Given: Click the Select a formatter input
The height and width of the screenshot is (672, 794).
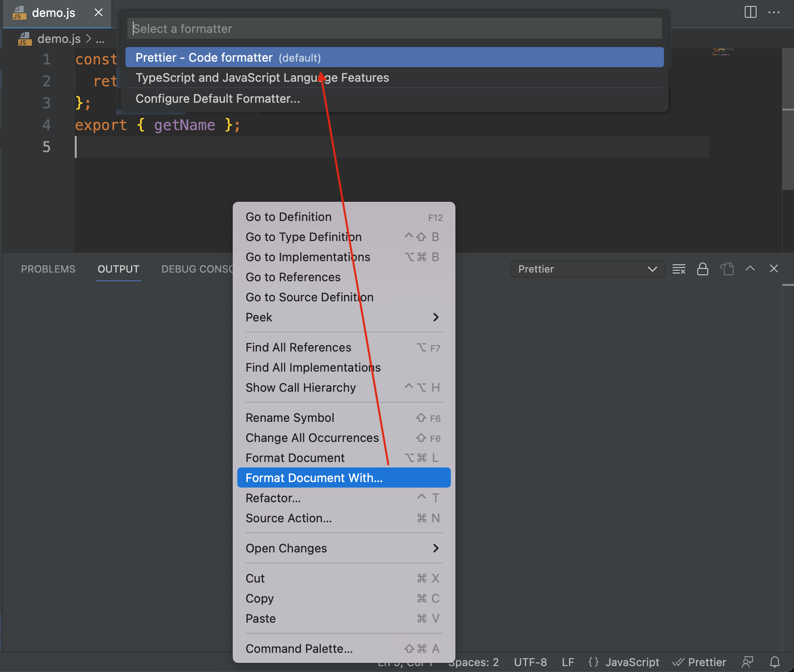Looking at the screenshot, I should pyautogui.click(x=395, y=29).
